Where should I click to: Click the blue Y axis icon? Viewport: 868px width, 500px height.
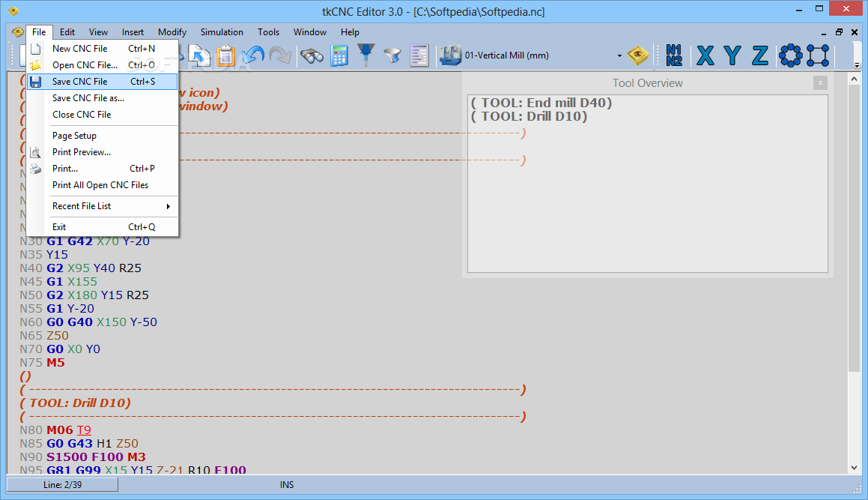[x=732, y=55]
